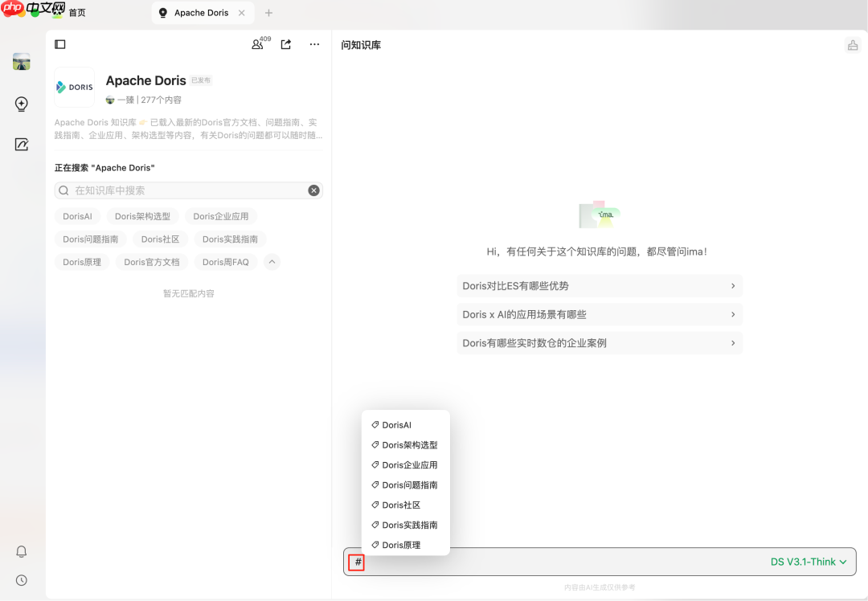View history via the clock icon
The image size is (868, 601).
click(21, 580)
